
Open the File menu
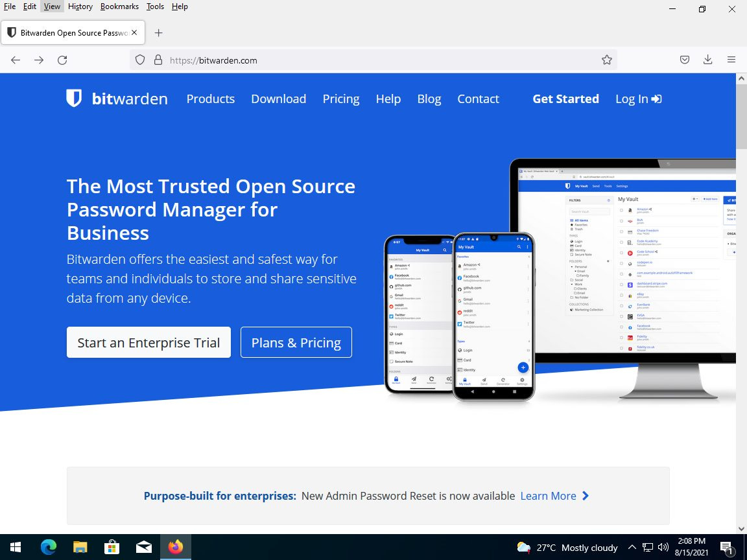[x=10, y=6]
